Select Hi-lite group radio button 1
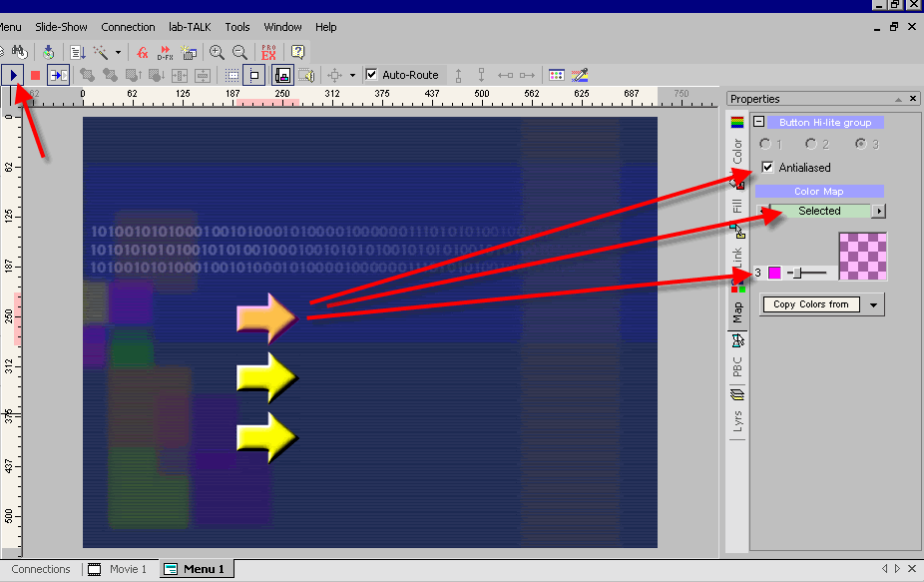The height and width of the screenshot is (582, 924). click(765, 144)
